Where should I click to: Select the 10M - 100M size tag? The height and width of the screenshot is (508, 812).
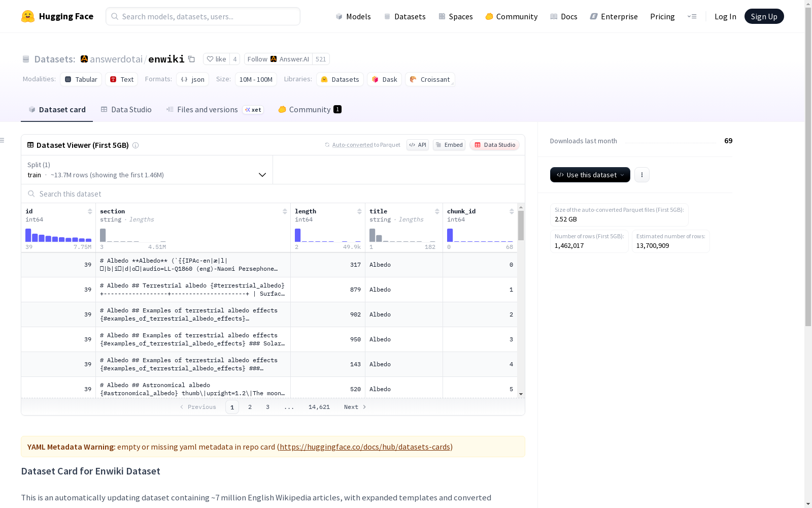[x=256, y=79]
